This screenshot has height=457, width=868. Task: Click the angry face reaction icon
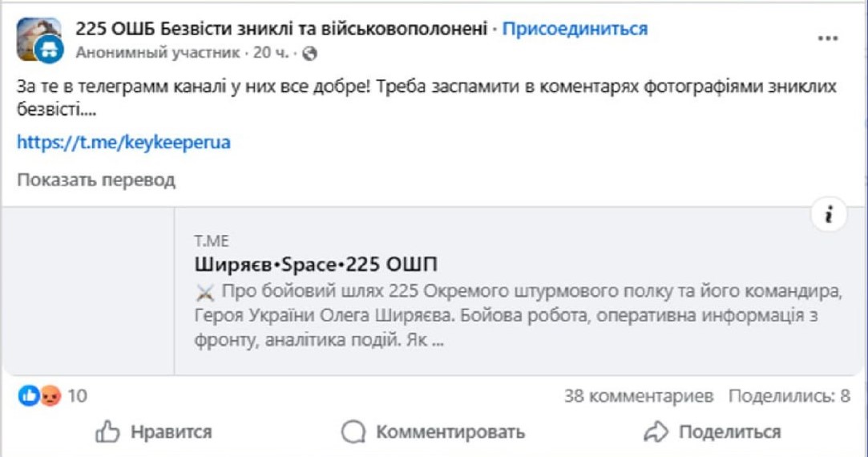pos(50,395)
